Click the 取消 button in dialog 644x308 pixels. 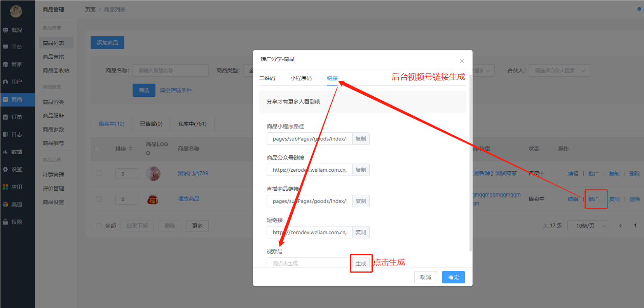pyautogui.click(x=426, y=277)
